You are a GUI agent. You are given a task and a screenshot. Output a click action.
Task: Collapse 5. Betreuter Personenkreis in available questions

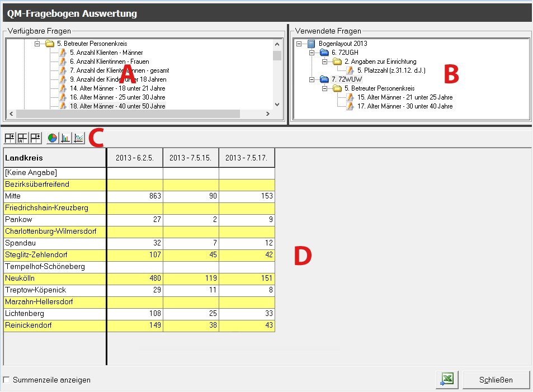click(x=37, y=44)
